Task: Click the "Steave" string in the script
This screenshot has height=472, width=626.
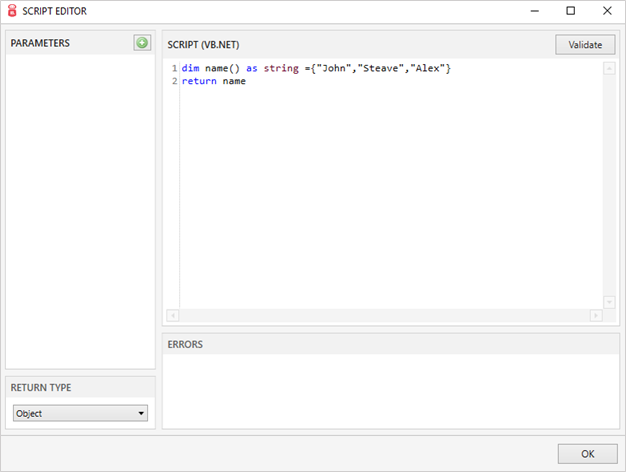Action: pos(380,68)
